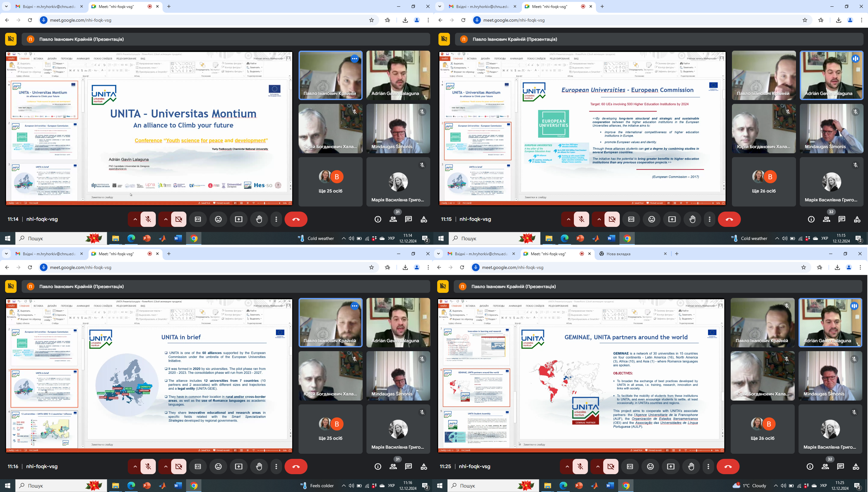Image resolution: width=868 pixels, height=492 pixels.
Task: Open meeting details info icon in 11:14 window
Action: [x=378, y=219]
